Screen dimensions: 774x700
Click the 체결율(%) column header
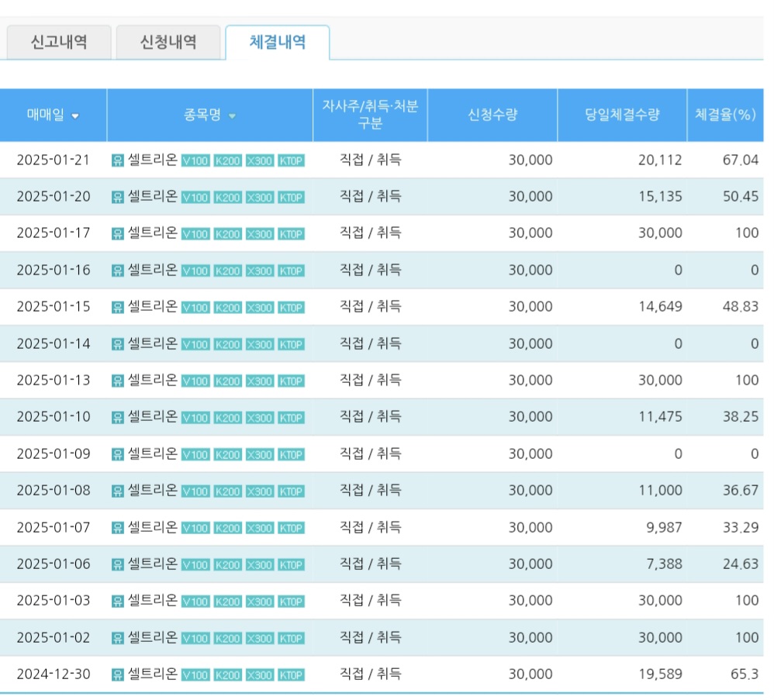pos(725,115)
